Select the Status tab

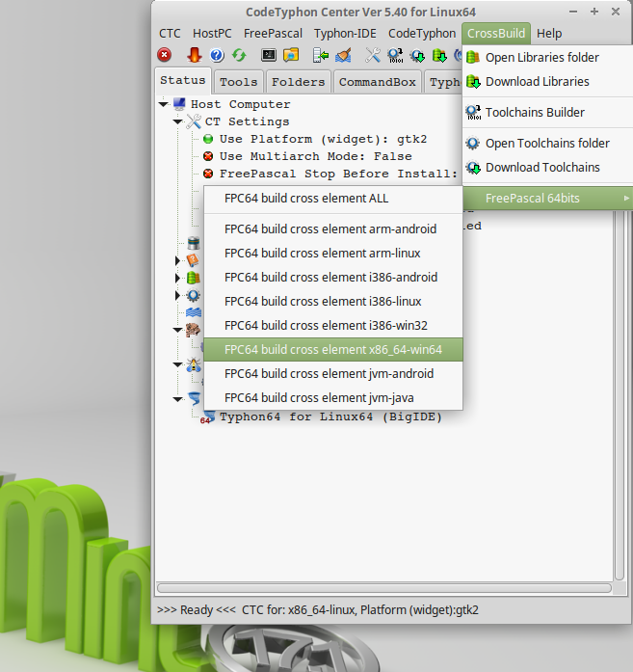coord(182,80)
